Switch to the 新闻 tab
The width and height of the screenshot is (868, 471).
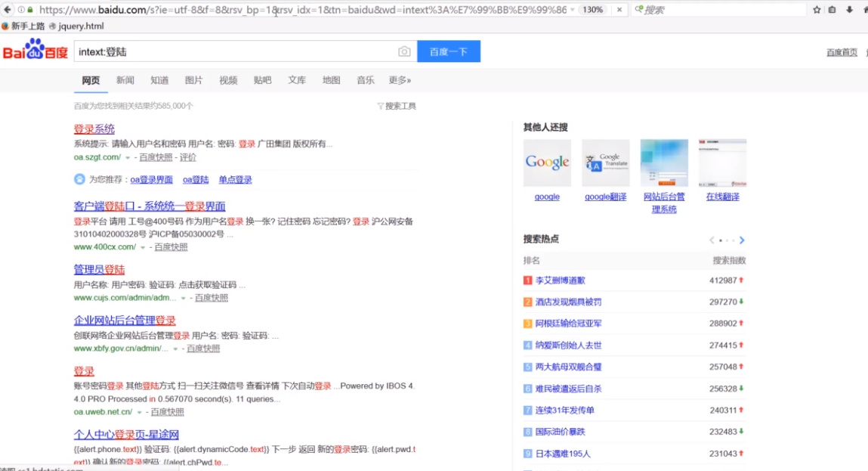pos(125,80)
